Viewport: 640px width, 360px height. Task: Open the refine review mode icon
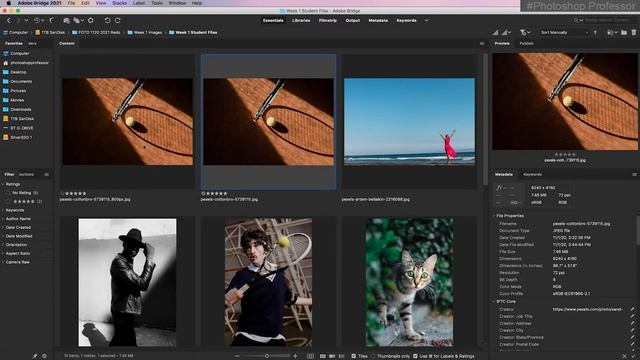76,20
